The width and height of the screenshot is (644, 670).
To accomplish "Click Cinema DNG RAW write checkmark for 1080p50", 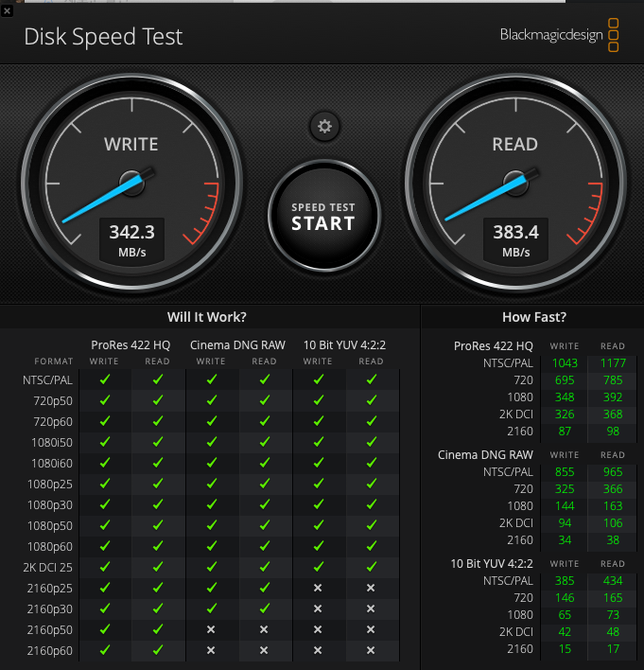I will pos(212,525).
